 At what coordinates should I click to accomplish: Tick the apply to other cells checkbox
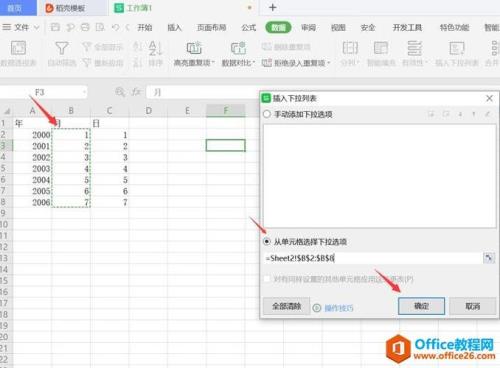267,279
